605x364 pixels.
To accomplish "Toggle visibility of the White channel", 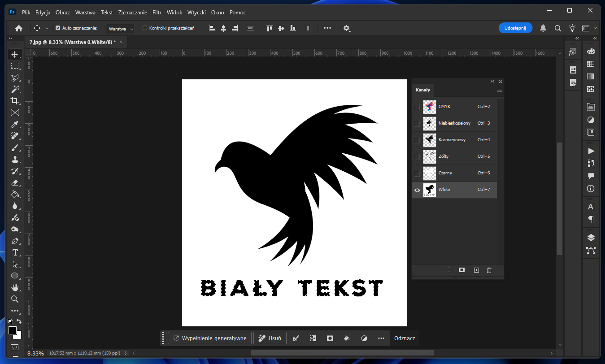I will coord(417,190).
